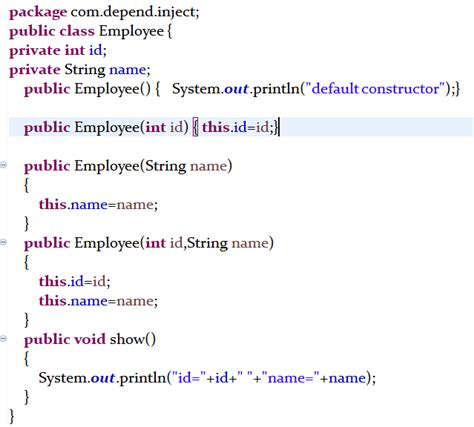Click this.id=id in highlighted constructor line
Image resolution: width=474 pixels, height=427 pixels.
coord(238,127)
